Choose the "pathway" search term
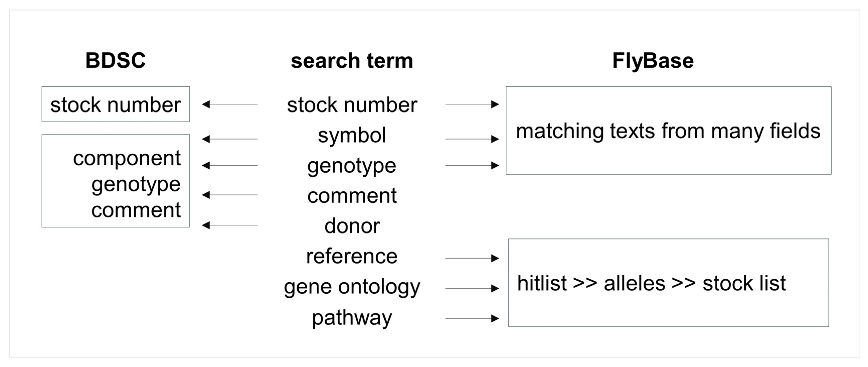This screenshot has height=367, width=868. tap(352, 317)
